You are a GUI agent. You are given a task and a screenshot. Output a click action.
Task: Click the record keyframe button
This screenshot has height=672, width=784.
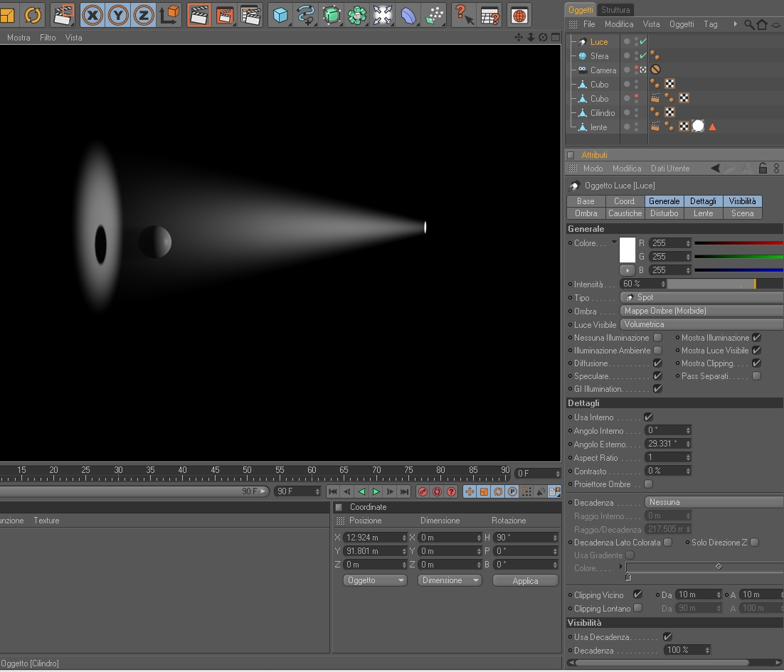click(423, 491)
